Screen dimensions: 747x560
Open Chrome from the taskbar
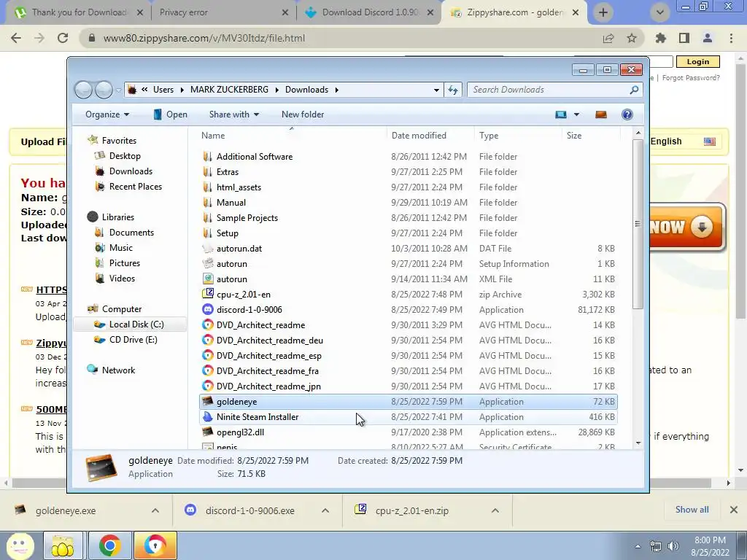(110, 545)
